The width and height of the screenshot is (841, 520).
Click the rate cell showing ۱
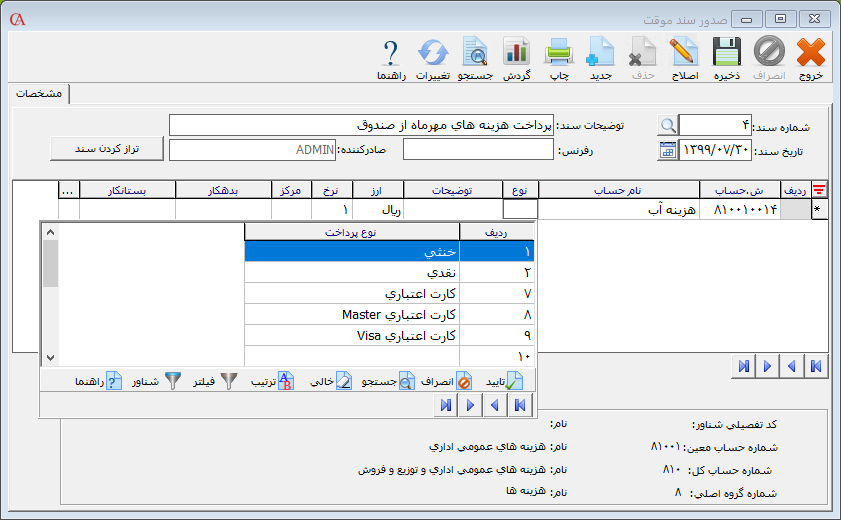coord(332,209)
